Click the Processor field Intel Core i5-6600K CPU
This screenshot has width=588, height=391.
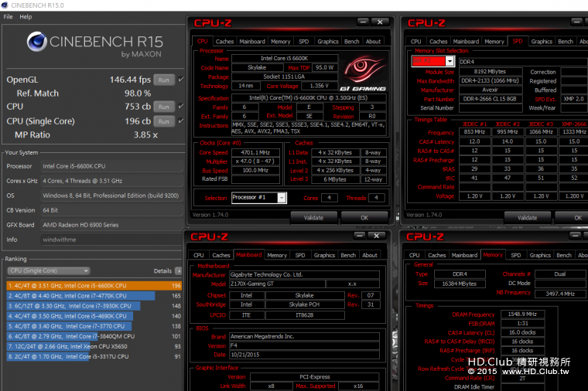tap(111, 166)
